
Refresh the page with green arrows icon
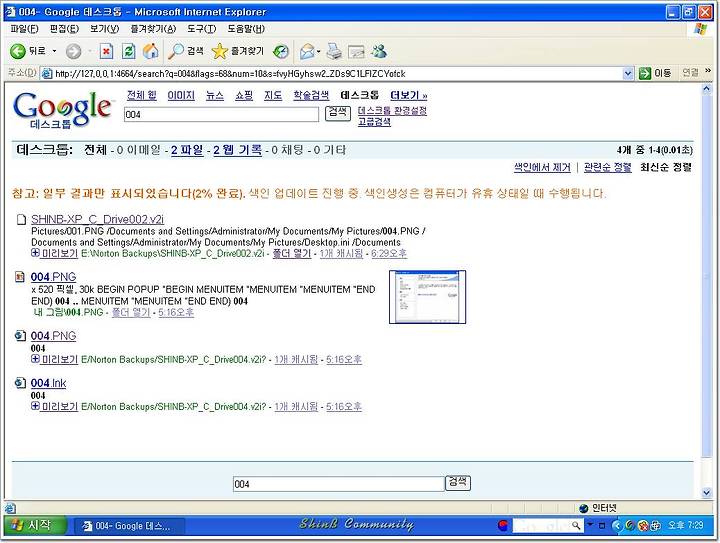tap(129, 51)
